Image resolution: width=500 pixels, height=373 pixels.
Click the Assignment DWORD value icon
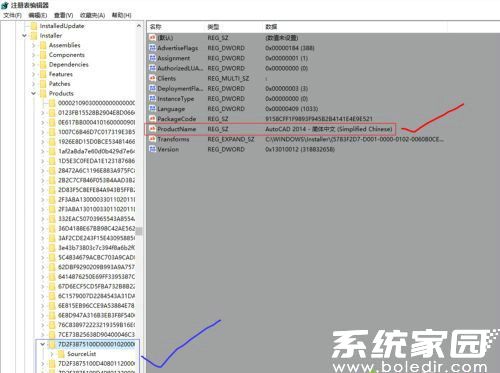pyautogui.click(x=152, y=58)
